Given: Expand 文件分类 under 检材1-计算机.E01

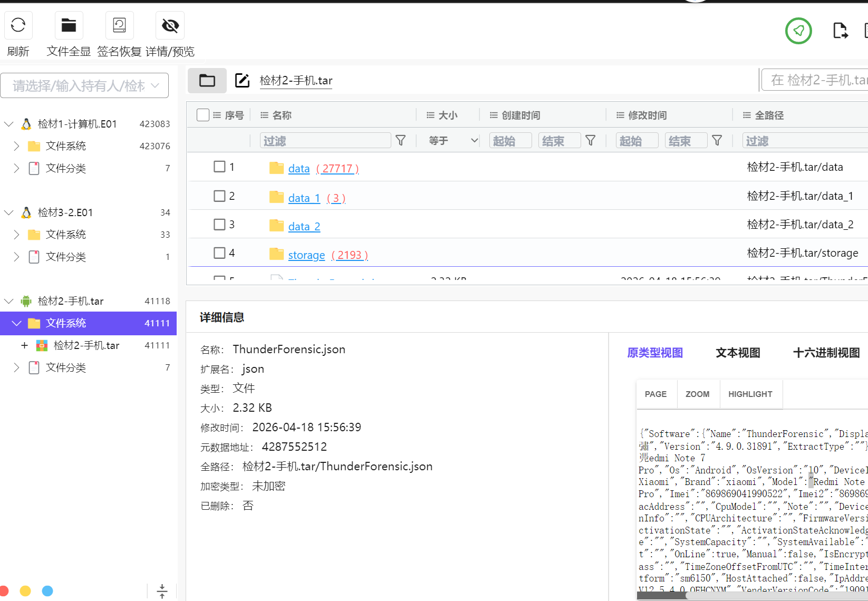Looking at the screenshot, I should 16,168.
